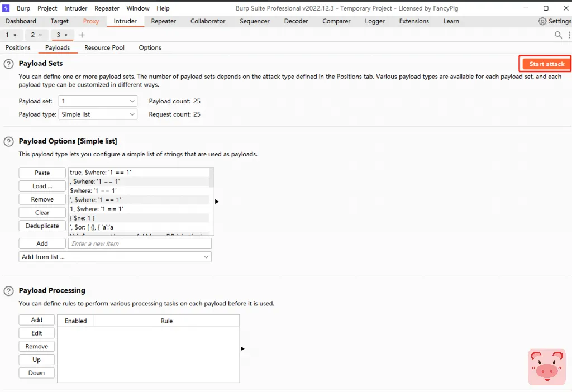
Task: Close Intruder tab 1
Action: [x=15, y=35]
